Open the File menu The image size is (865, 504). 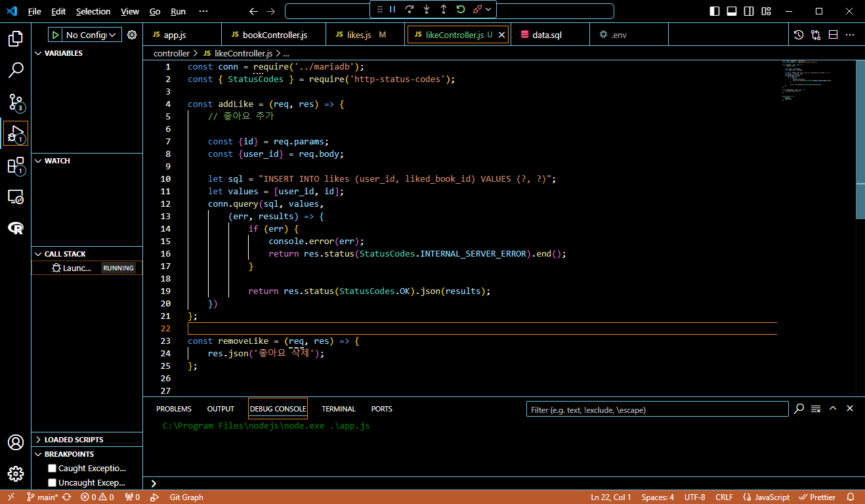pos(34,11)
